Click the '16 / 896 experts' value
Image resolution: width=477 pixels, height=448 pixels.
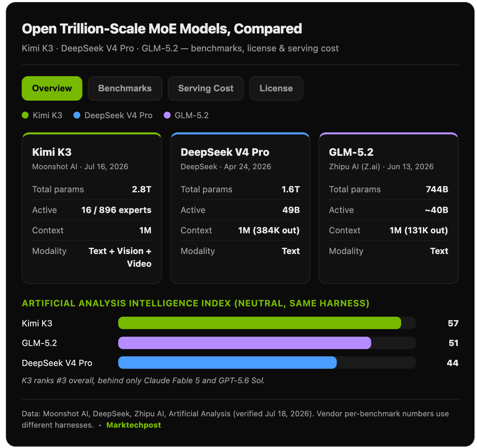116,210
